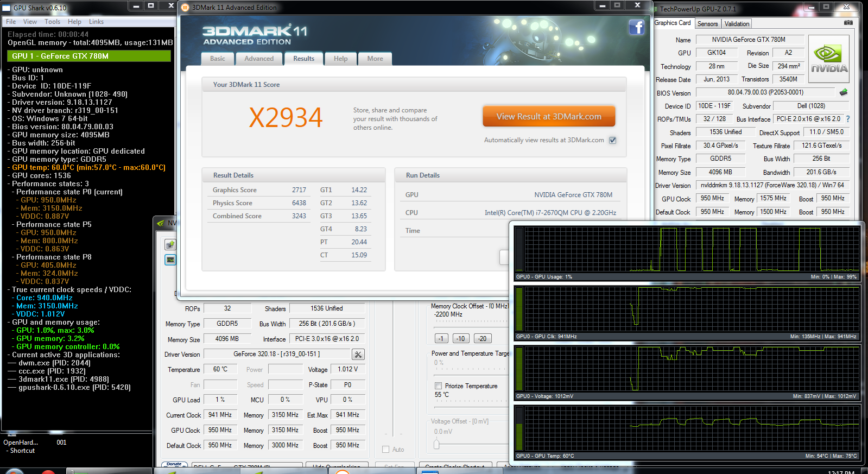Screen dimensions: 868x474
Task: Click memory clock offset -1 button
Action: click(441, 338)
